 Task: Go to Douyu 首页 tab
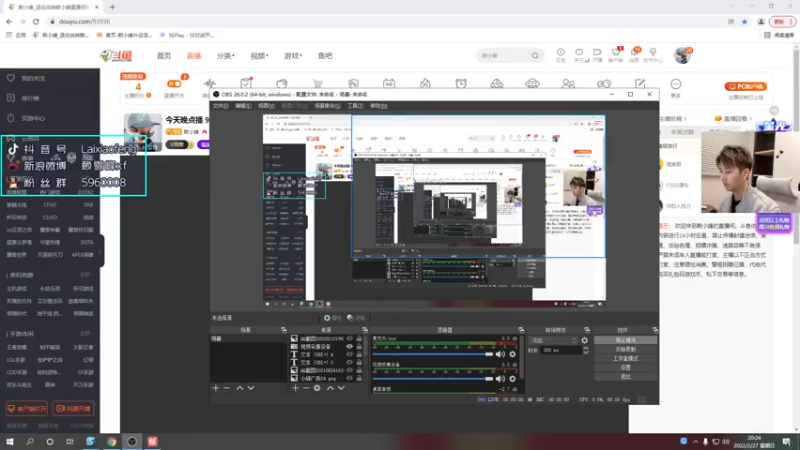pyautogui.click(x=164, y=56)
